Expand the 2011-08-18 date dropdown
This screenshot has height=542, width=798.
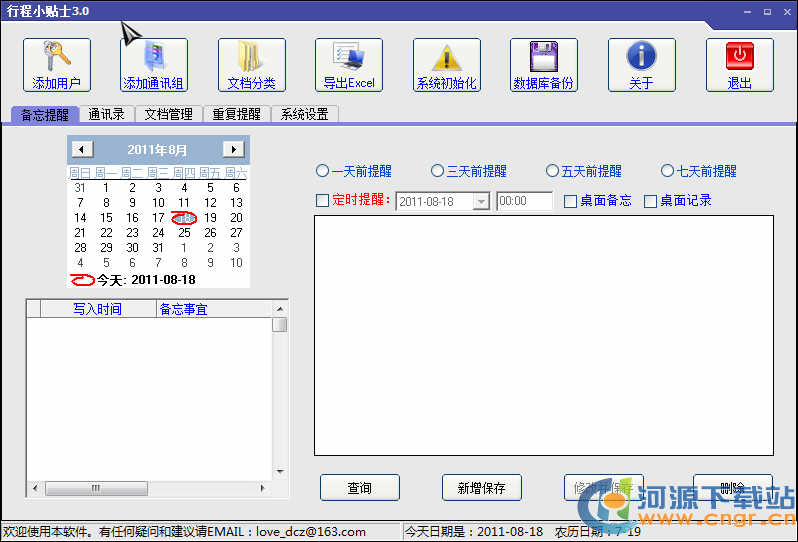[x=481, y=201]
